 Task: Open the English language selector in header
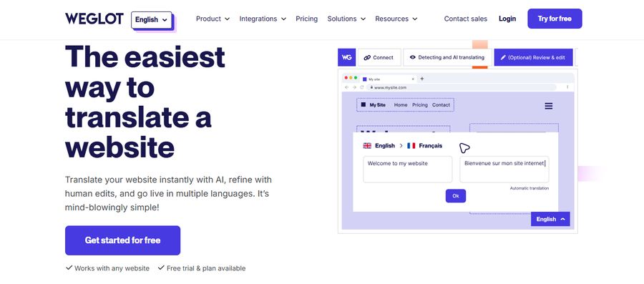coord(152,20)
